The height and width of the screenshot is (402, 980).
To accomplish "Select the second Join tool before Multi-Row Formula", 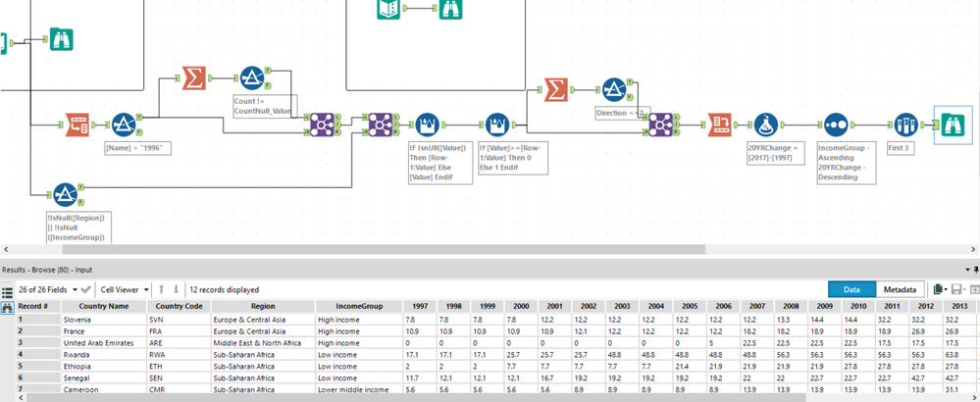I will (380, 125).
